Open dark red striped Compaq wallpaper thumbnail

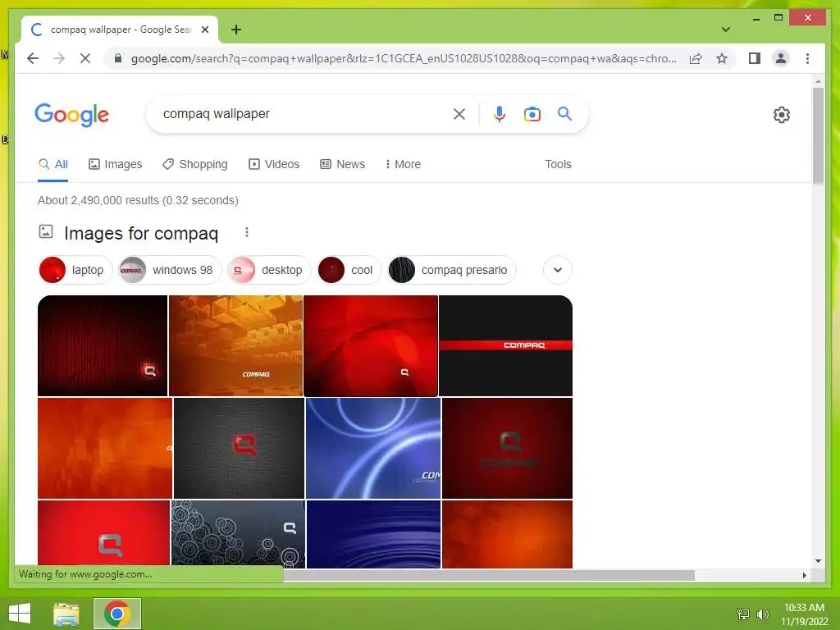103,345
